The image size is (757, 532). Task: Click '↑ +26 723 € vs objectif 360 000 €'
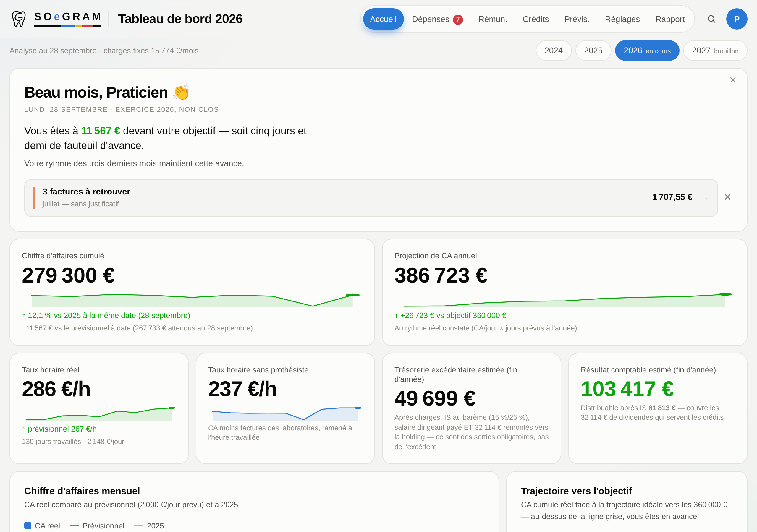[450, 315]
